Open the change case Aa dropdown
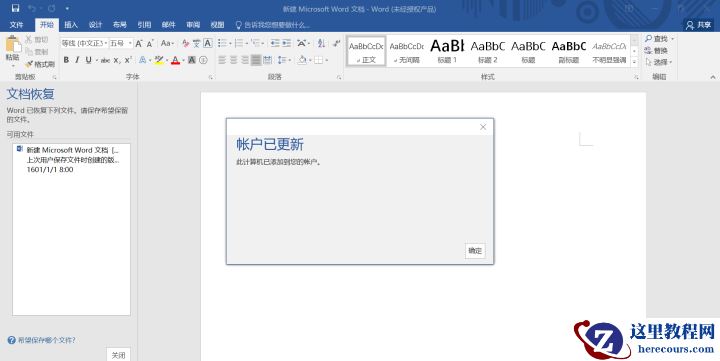This screenshot has width=720, height=361. pos(167,43)
